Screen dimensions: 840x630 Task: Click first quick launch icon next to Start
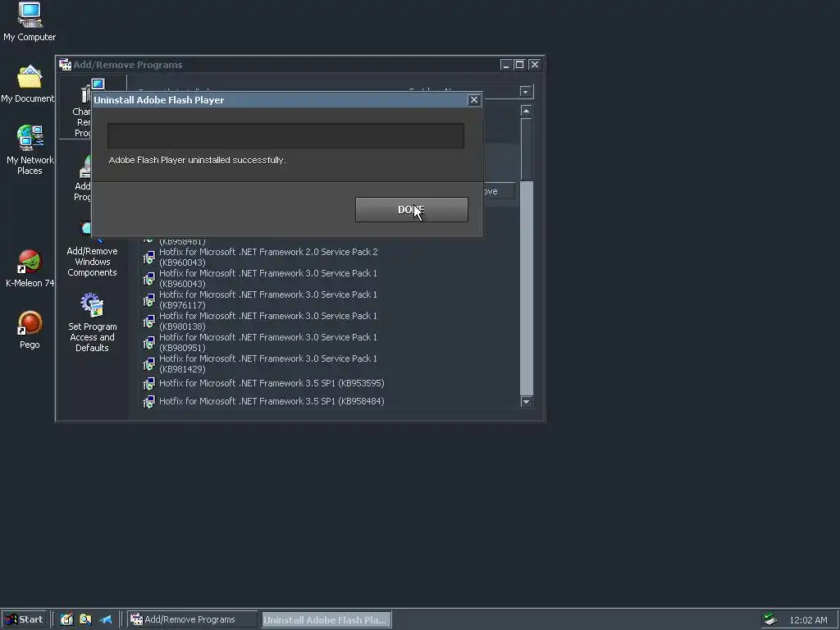(x=66, y=620)
